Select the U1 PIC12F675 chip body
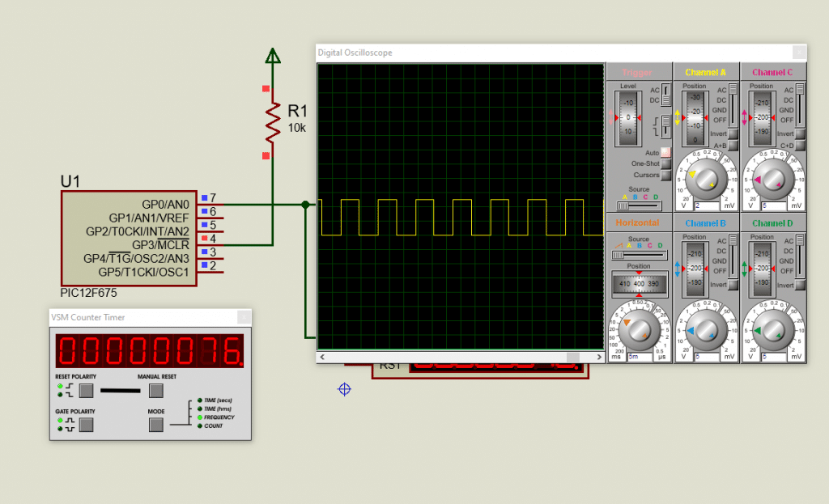This screenshot has width=829, height=504. tap(129, 239)
